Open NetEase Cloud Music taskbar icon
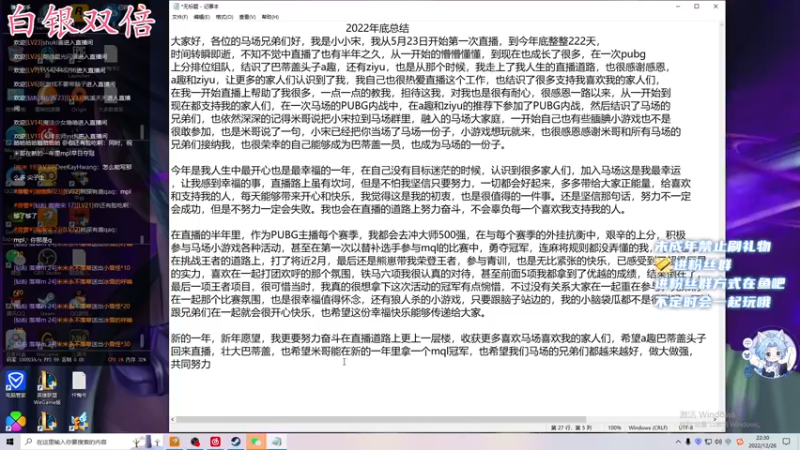 point(215,441)
